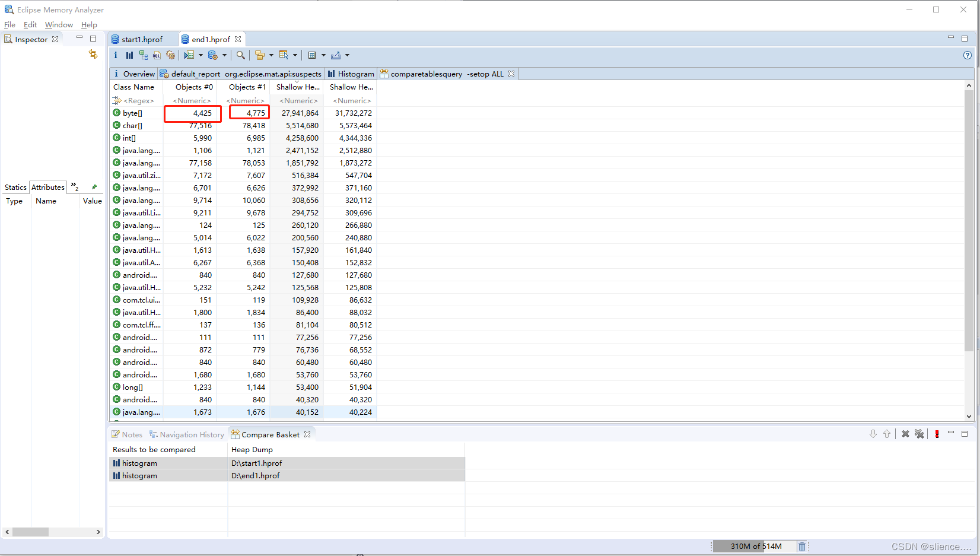Image resolution: width=980 pixels, height=556 pixels.
Task: Click the compare table options icon
Action: 312,55
